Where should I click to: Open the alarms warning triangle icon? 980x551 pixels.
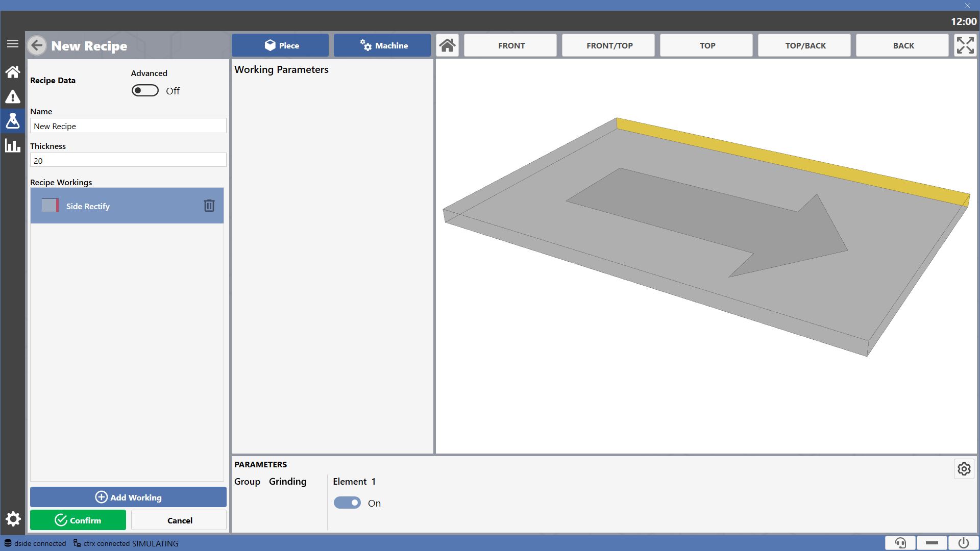(13, 97)
